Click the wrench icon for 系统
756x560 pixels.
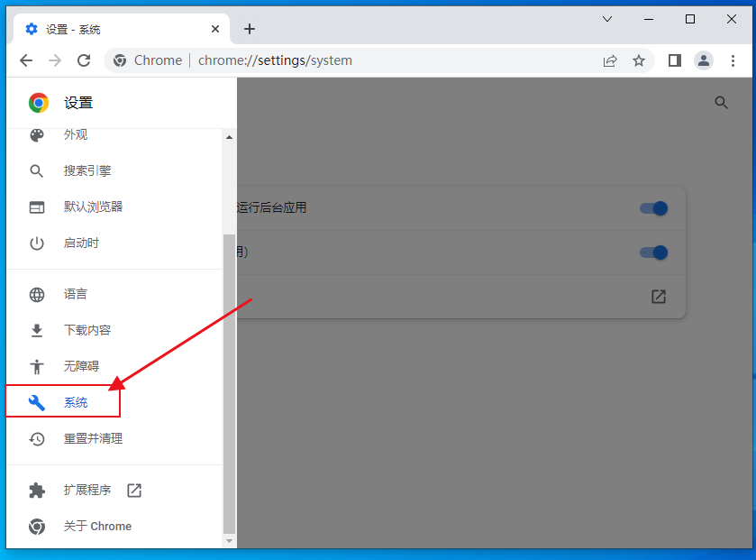(x=37, y=403)
